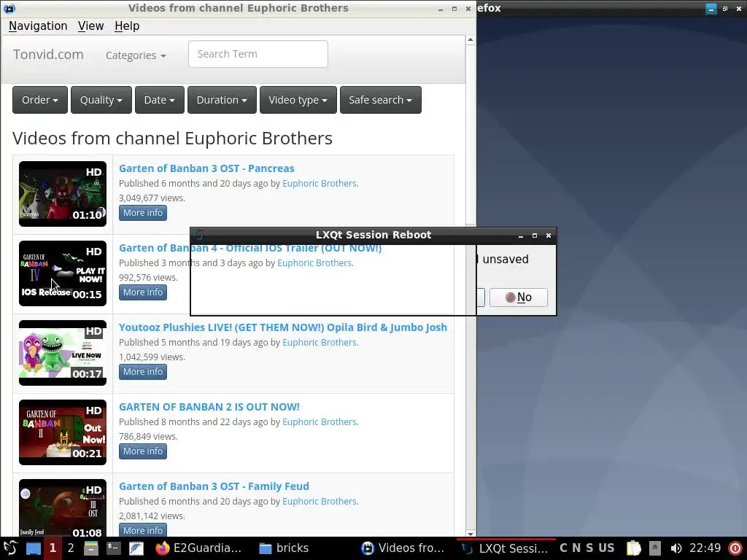This screenshot has width=747, height=560.
Task: Expand the Safe search filter dropdown
Action: coord(381,100)
